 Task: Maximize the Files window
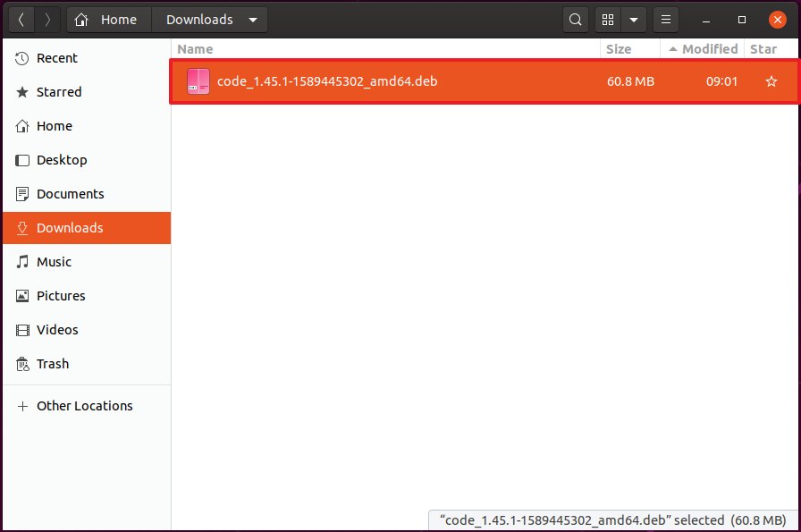tap(742, 20)
